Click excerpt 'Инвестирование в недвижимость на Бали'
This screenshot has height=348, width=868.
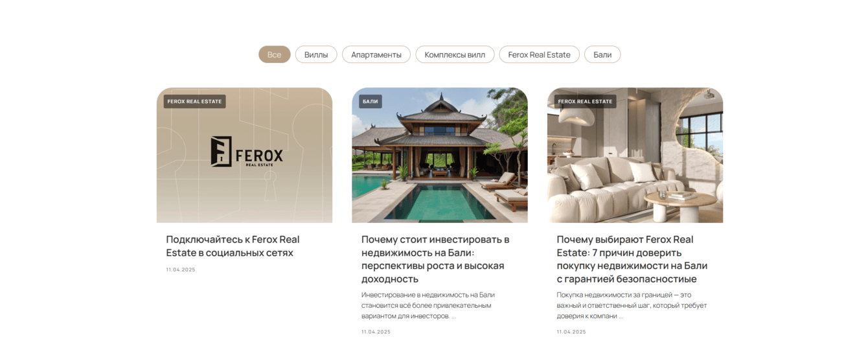(428, 305)
